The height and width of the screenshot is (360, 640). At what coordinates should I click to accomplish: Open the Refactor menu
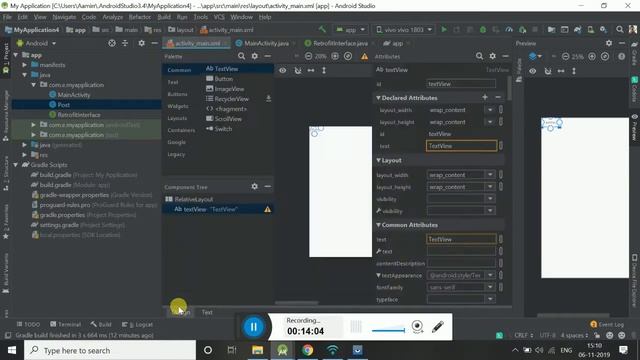(x=140, y=17)
